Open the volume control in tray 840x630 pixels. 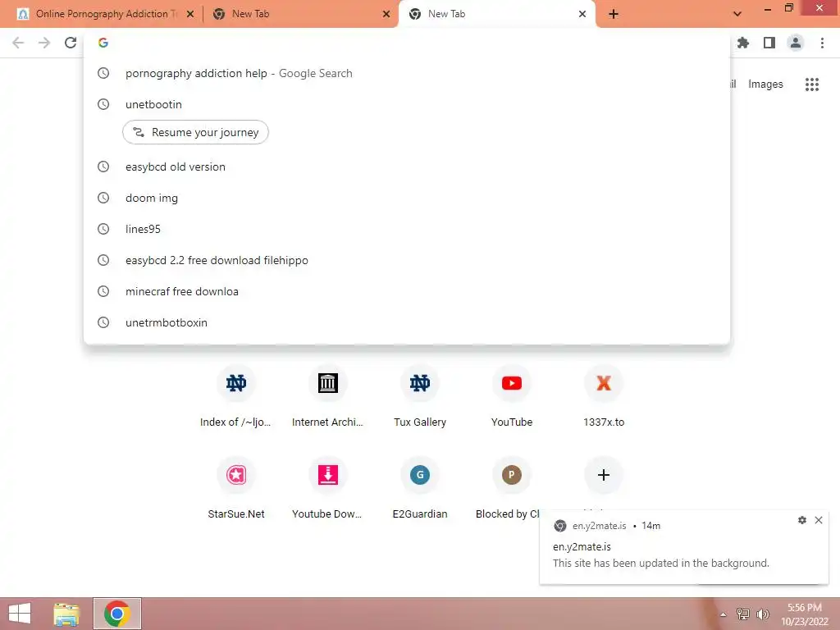[x=763, y=614]
